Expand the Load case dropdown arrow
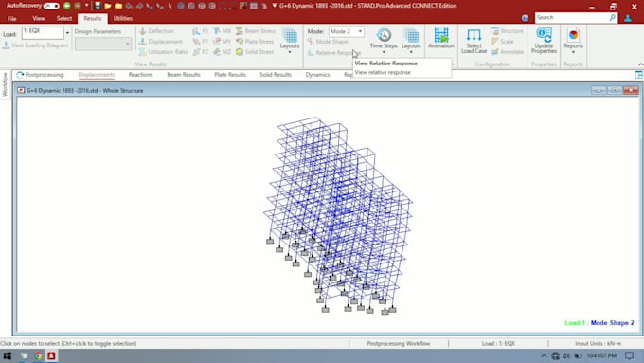The height and width of the screenshot is (363, 644). pos(68,33)
